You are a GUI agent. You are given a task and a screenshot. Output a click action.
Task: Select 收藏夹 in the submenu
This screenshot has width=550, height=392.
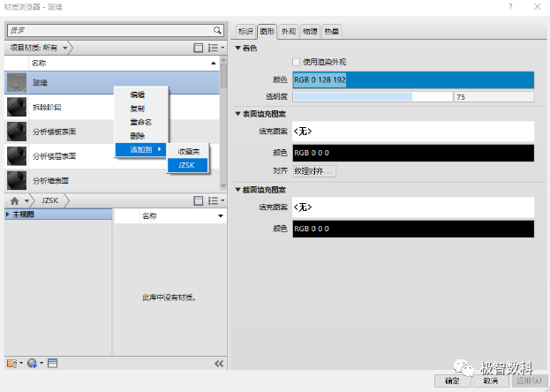[x=188, y=152]
